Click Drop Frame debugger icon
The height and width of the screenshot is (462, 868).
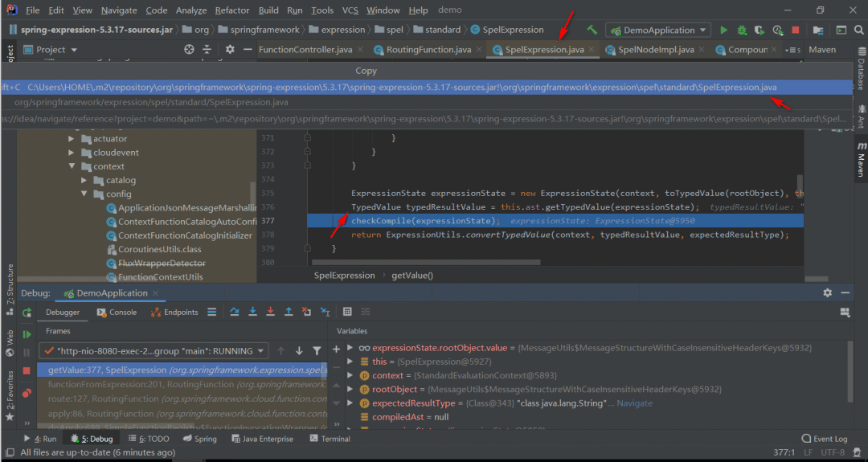tap(306, 312)
